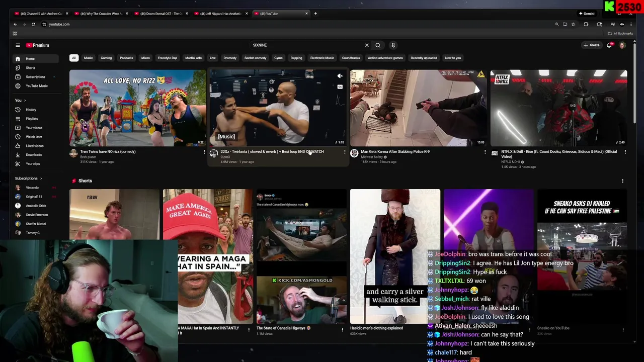Select the Electronic Music filter chip
Screen dimensions: 644x362
point(322,58)
